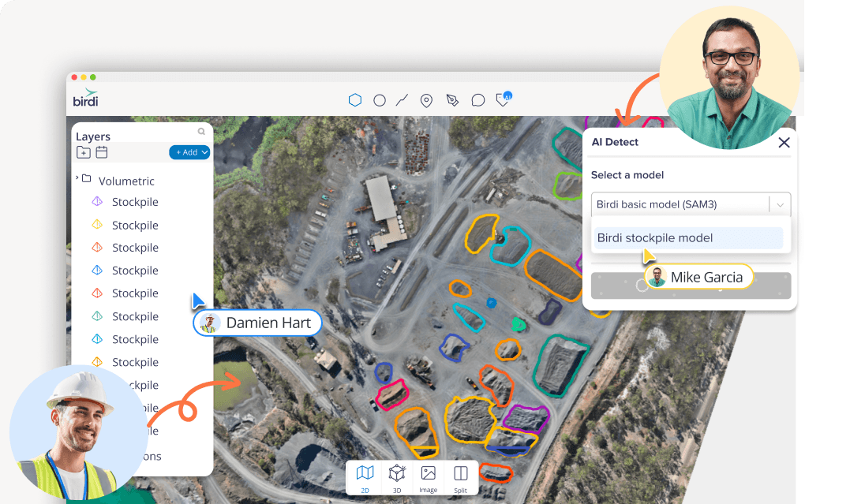Click the purple Stockpile layer icon
Image resolution: width=850 pixels, height=504 pixels.
pos(97,202)
